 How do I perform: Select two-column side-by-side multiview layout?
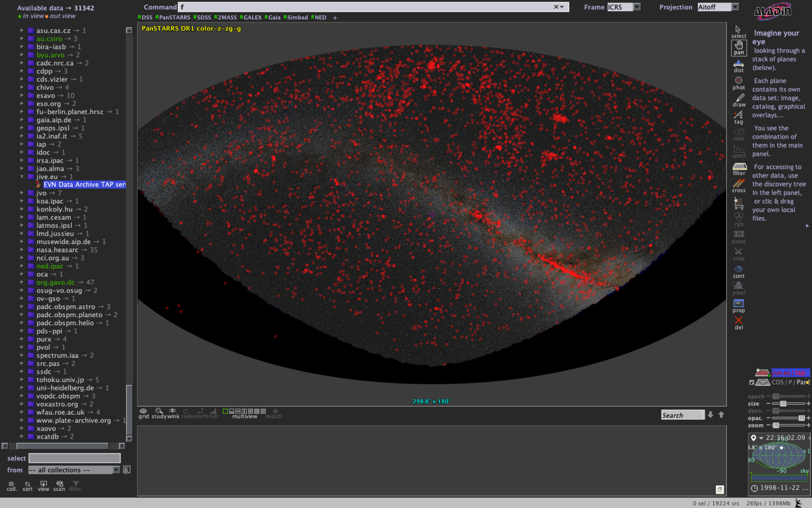pyautogui.click(x=244, y=411)
